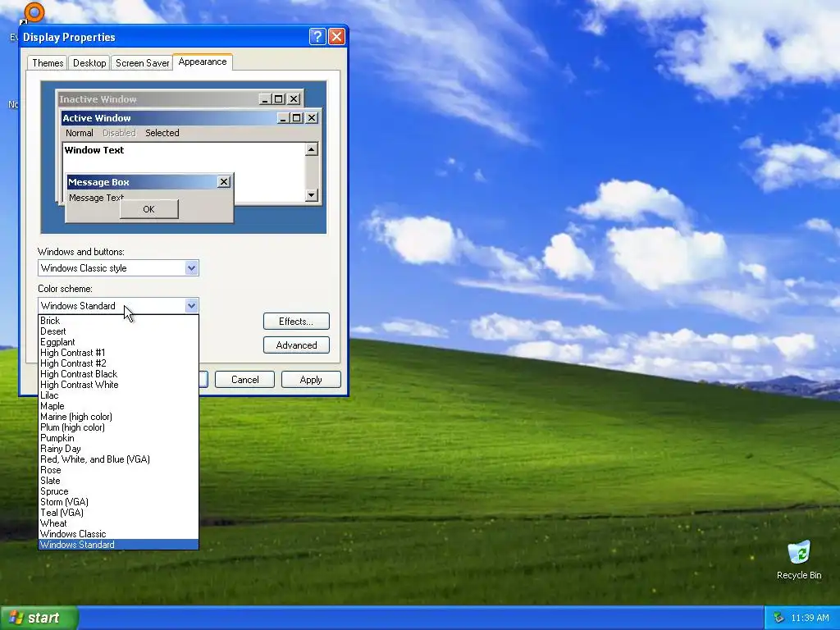Screen dimensions: 840x630
Task: Select the Appearance tab
Action: tap(203, 62)
